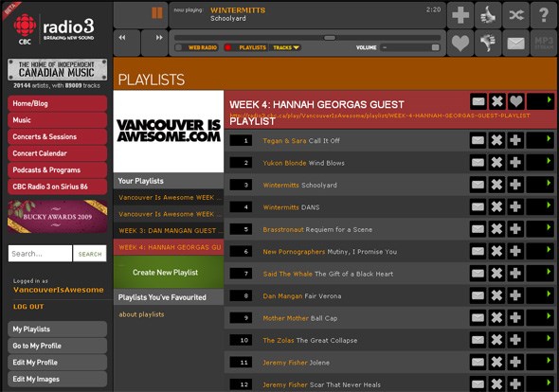Open the Tracks dropdown in the player

click(x=286, y=47)
